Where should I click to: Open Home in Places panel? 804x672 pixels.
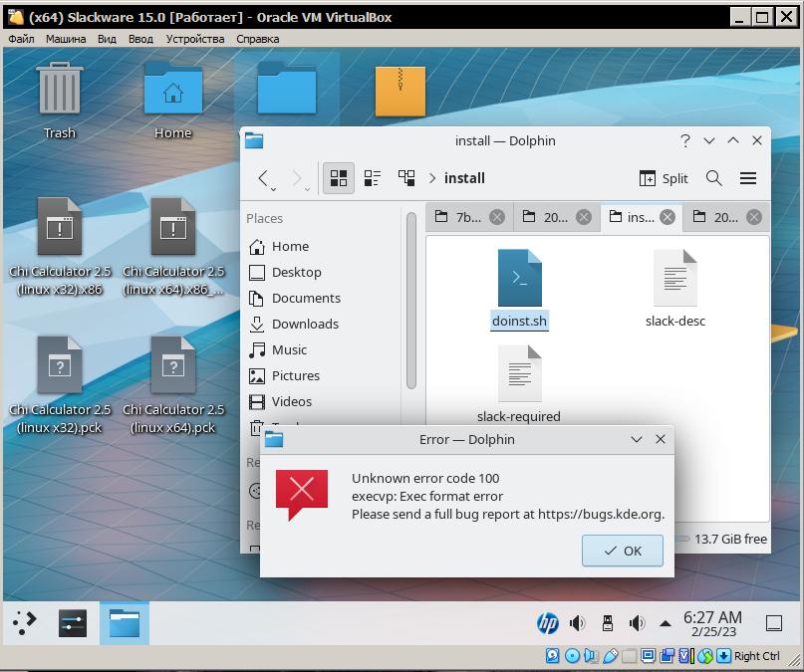[323, 246]
